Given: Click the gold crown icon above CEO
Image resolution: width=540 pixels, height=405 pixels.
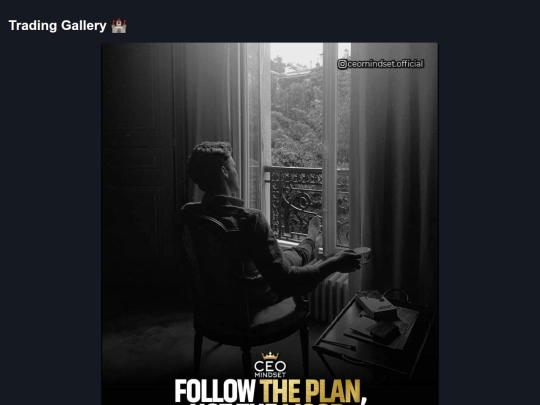Looking at the screenshot, I should point(270,356).
